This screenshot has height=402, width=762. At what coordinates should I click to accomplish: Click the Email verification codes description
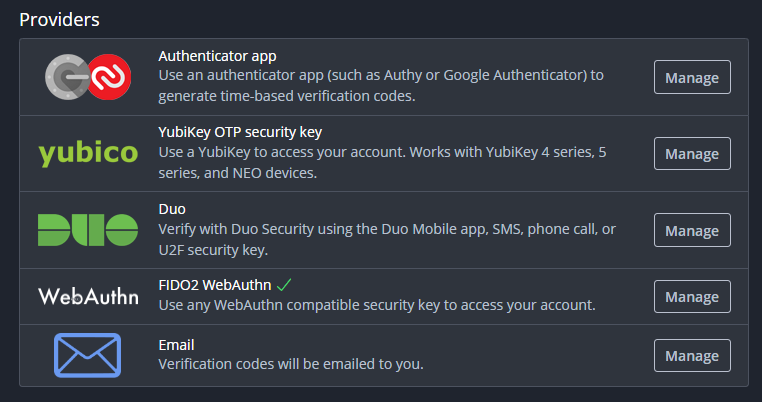pyautogui.click(x=291, y=364)
